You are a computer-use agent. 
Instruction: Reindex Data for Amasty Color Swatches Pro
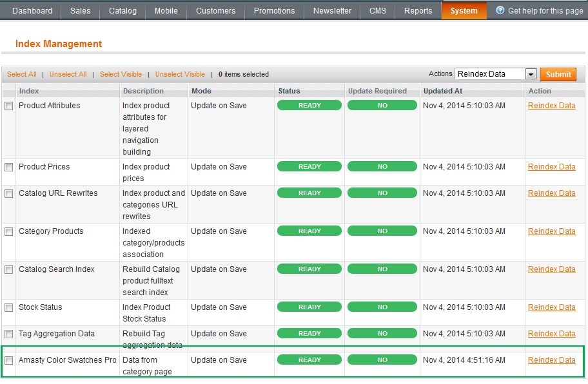point(551,360)
